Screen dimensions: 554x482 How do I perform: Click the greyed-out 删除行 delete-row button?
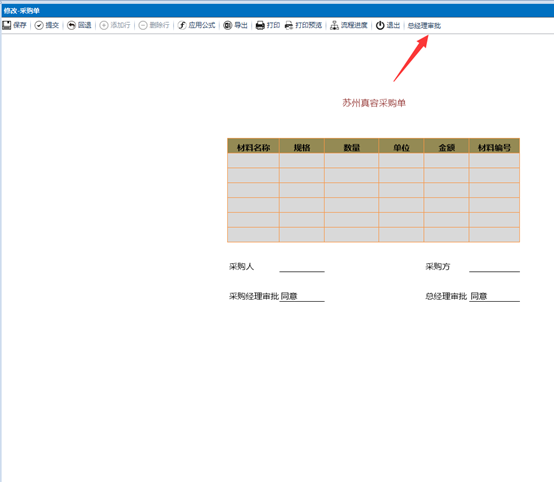tap(154, 25)
